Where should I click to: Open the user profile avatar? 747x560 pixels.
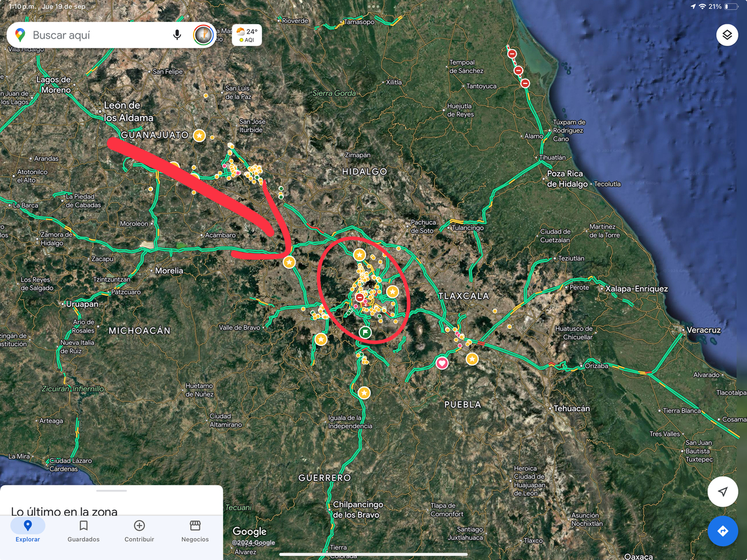click(203, 35)
